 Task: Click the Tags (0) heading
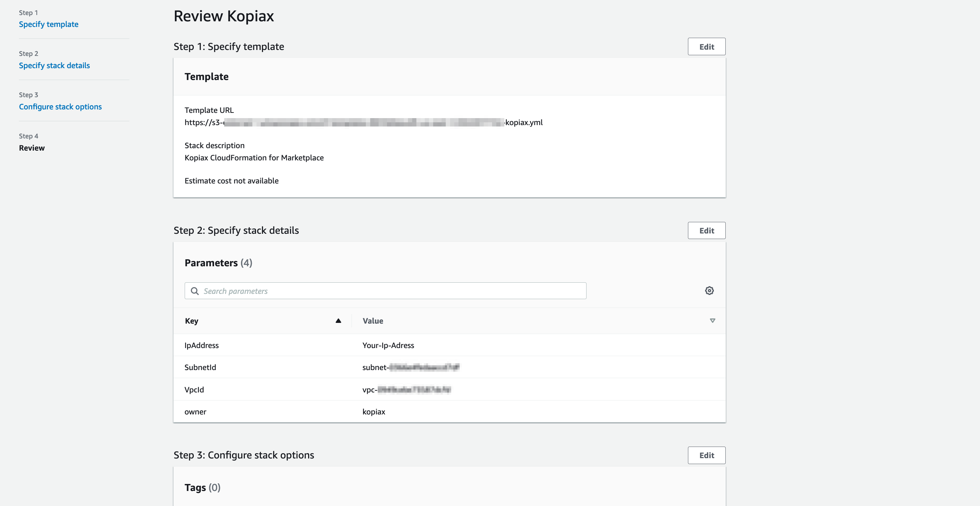pyautogui.click(x=203, y=487)
